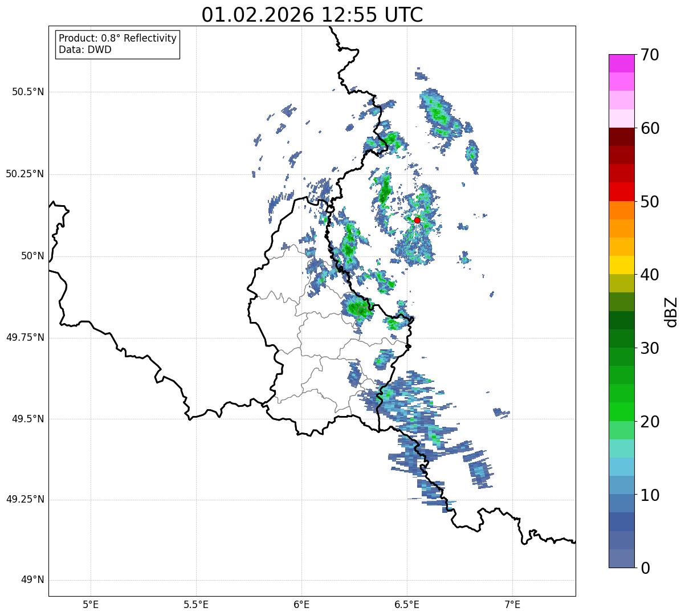
Task: Click the title '01.02.2026 12:55 UTC'
Action: tap(312, 15)
